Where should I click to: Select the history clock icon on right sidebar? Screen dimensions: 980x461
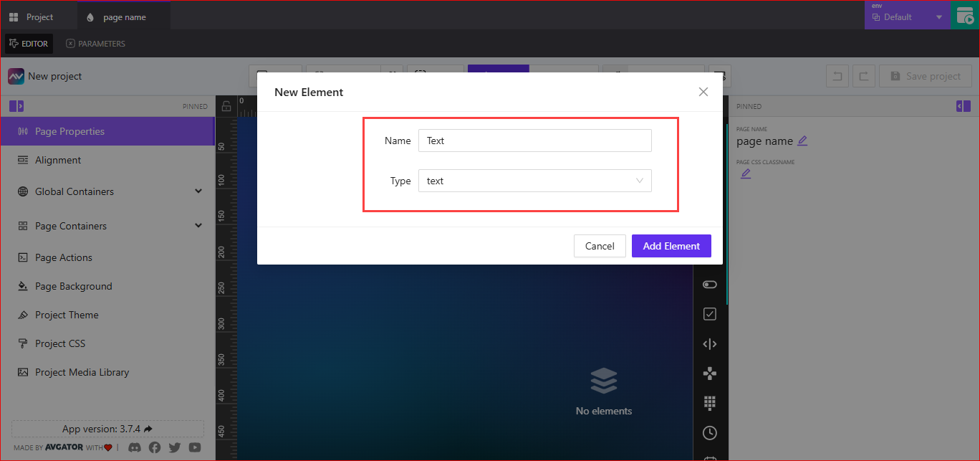pyautogui.click(x=710, y=432)
